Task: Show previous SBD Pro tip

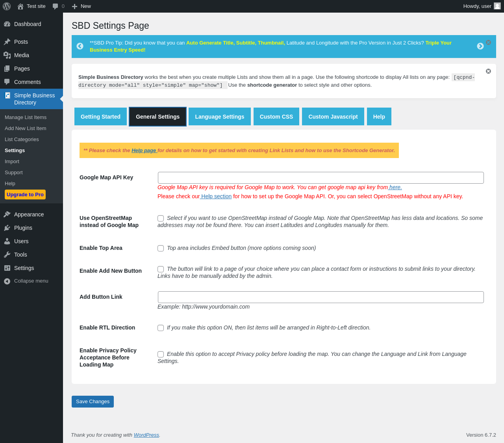Action: pos(80,46)
